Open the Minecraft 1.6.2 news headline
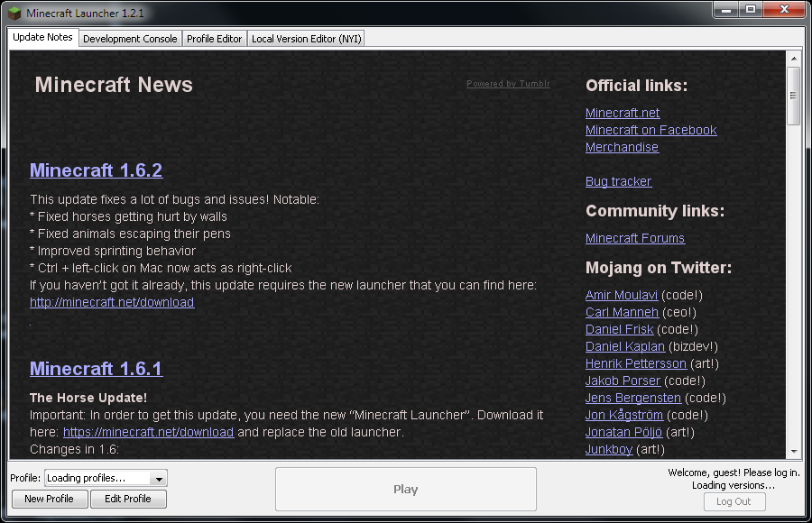This screenshot has width=812, height=523. [97, 170]
